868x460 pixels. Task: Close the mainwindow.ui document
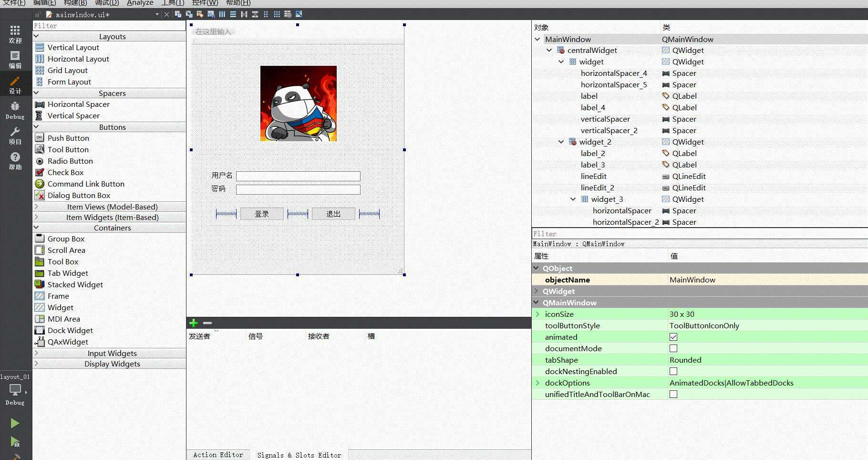[x=166, y=14]
